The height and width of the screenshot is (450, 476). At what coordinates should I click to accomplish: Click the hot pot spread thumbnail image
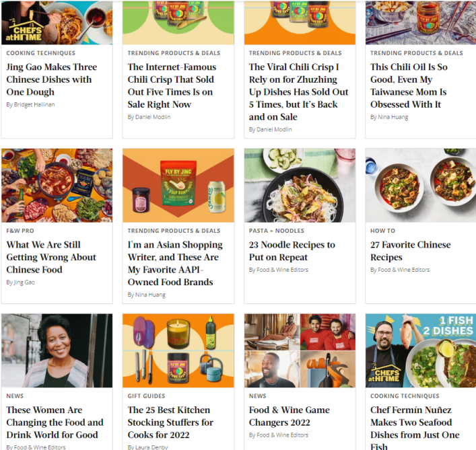pyautogui.click(x=57, y=185)
